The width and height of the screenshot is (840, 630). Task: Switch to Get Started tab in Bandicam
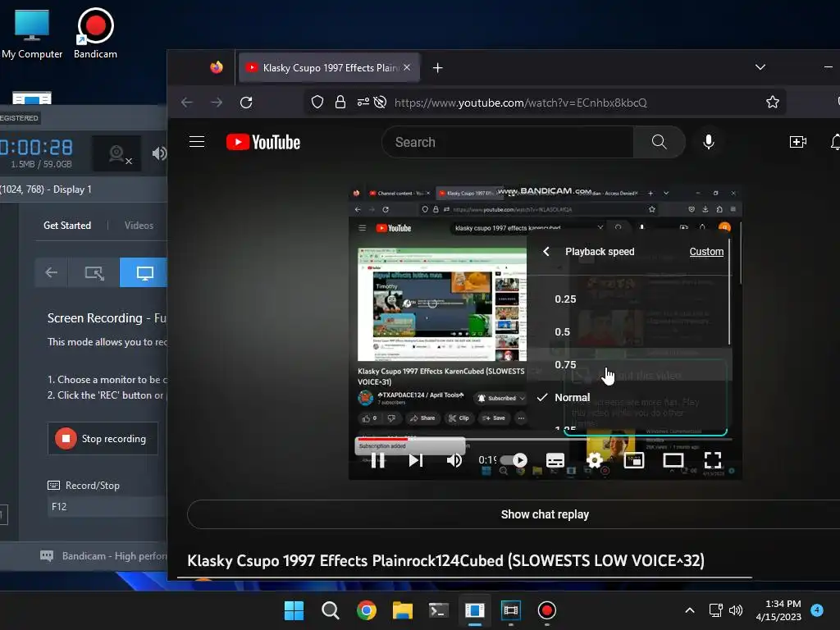(x=67, y=226)
